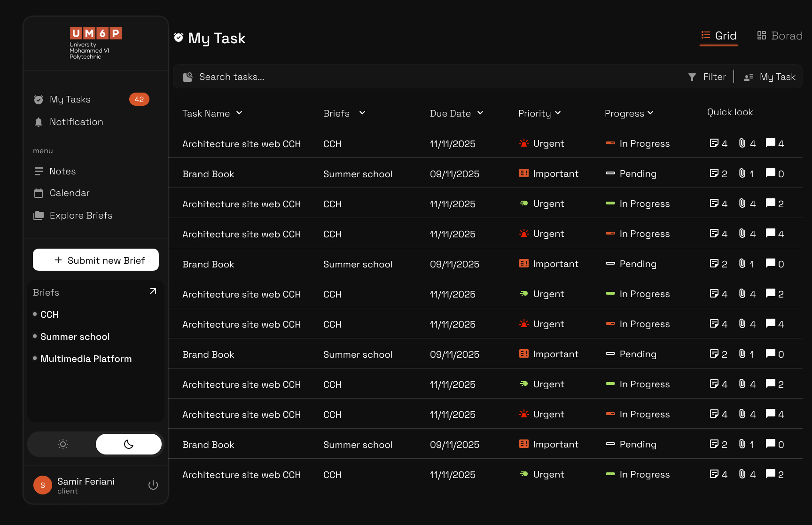Select the Multimedia Platform brief
Image resolution: width=812 pixels, height=525 pixels.
(x=86, y=359)
